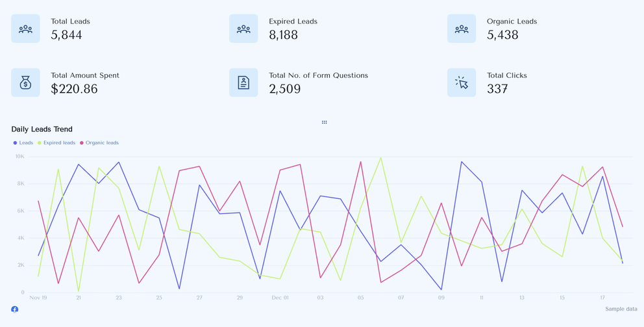Click the Leads legend purple dot
This screenshot has width=644, height=327.
[x=15, y=143]
